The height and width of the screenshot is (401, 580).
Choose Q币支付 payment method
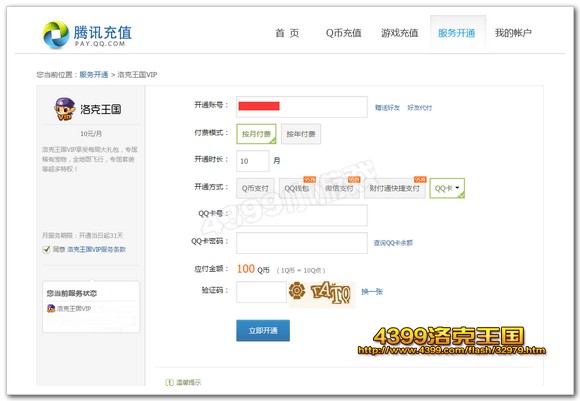255,188
